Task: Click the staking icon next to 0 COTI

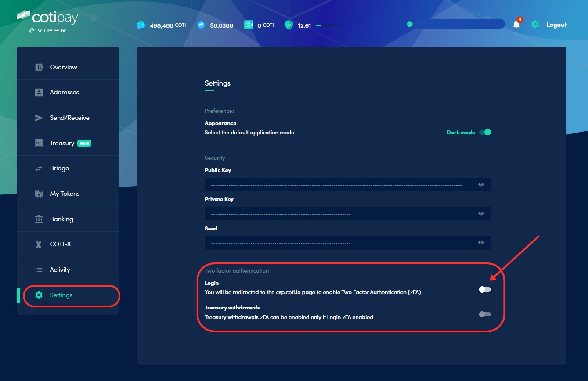Action: [249, 25]
